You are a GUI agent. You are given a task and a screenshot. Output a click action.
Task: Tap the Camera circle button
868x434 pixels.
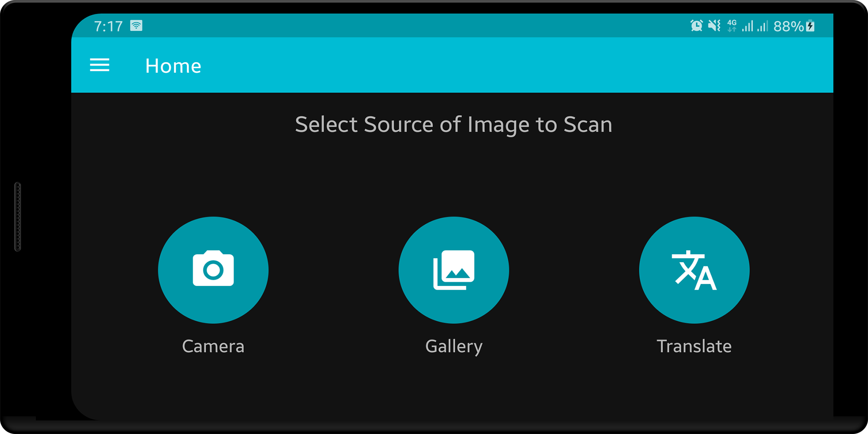pyautogui.click(x=213, y=270)
